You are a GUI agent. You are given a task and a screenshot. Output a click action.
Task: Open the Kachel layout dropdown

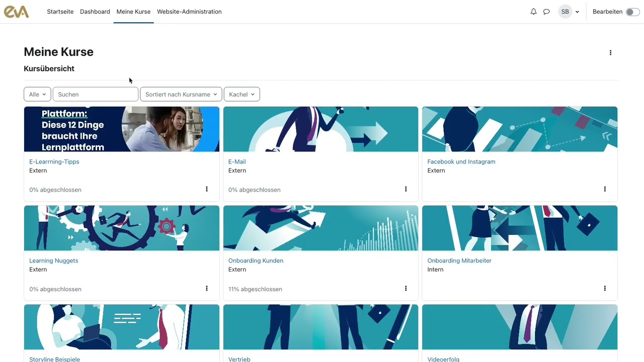pyautogui.click(x=242, y=94)
